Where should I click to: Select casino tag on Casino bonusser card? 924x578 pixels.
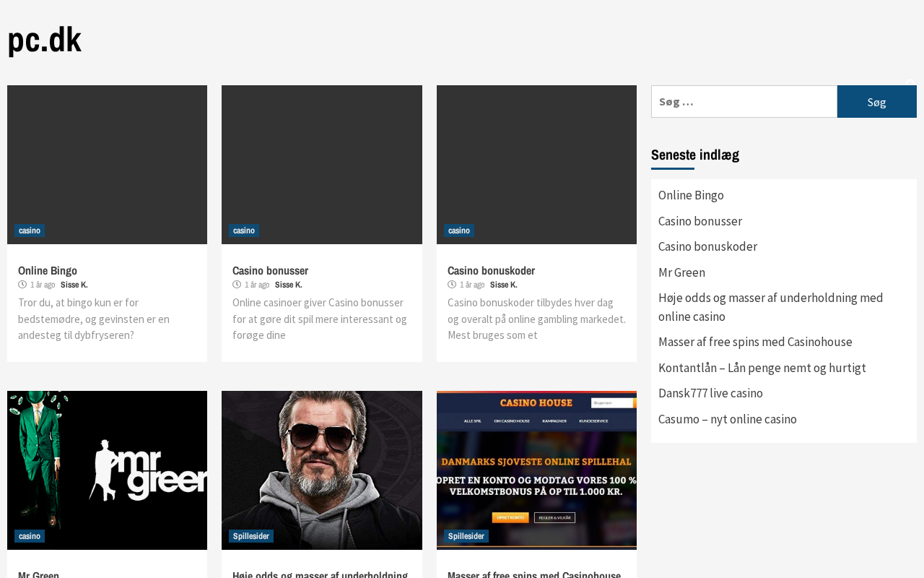pyautogui.click(x=244, y=230)
